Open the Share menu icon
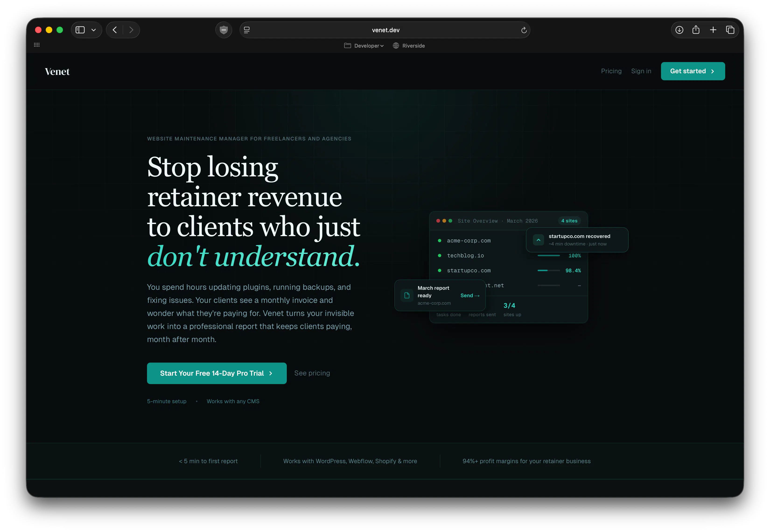Viewport: 770px width, 532px height. (696, 30)
